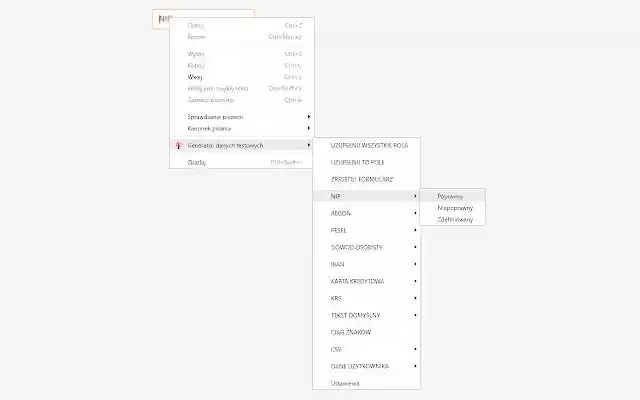
Task: Select the CIĄG ZNAKÓW entry
Action: pos(367,332)
